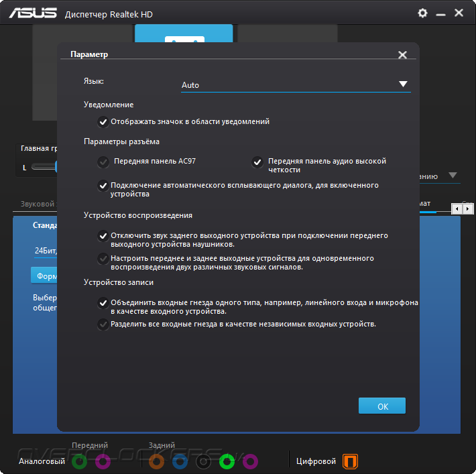Select split all input jacks option
Screen dimensions: 476x474
[103, 324]
